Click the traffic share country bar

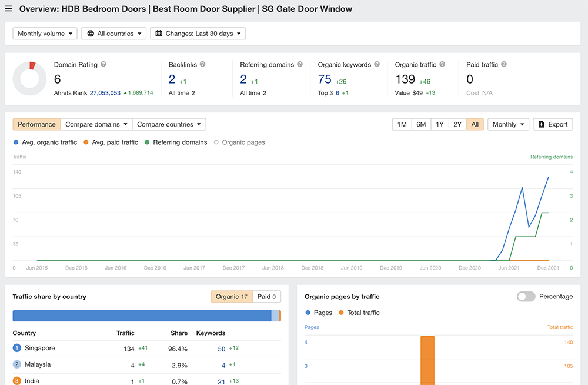(x=141, y=316)
